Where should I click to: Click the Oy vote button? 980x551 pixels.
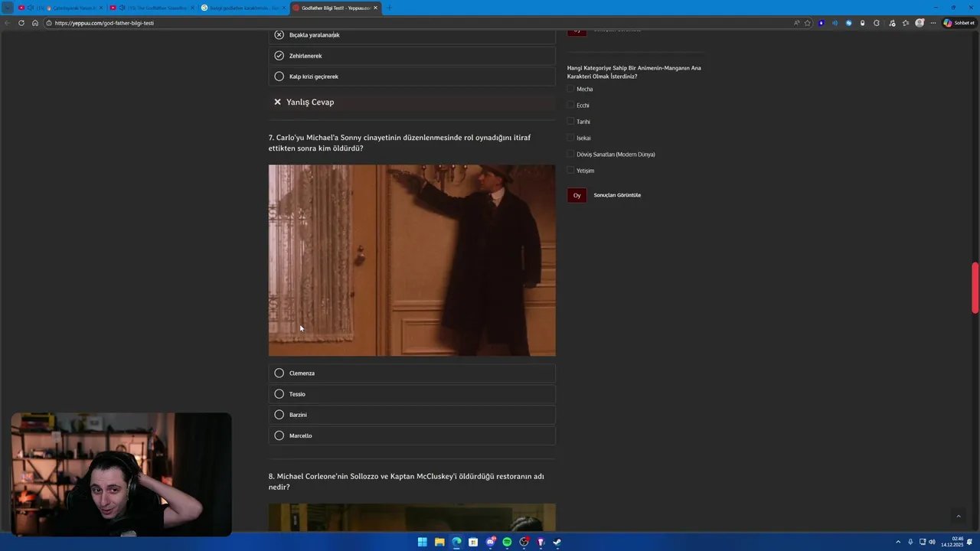pyautogui.click(x=577, y=195)
